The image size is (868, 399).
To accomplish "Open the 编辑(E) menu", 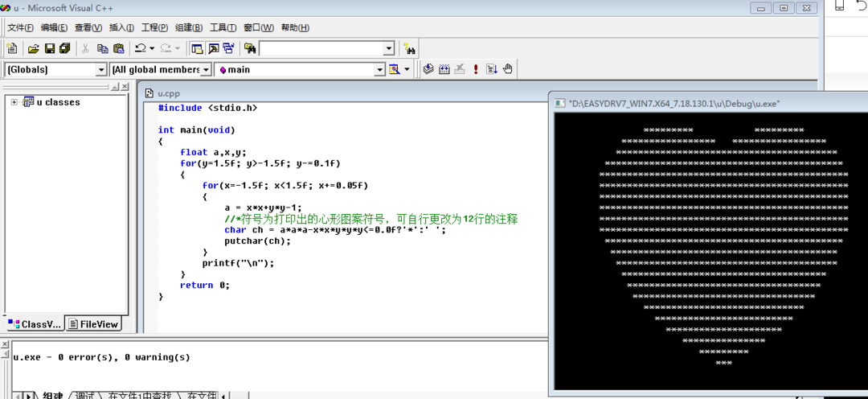I will [55, 27].
